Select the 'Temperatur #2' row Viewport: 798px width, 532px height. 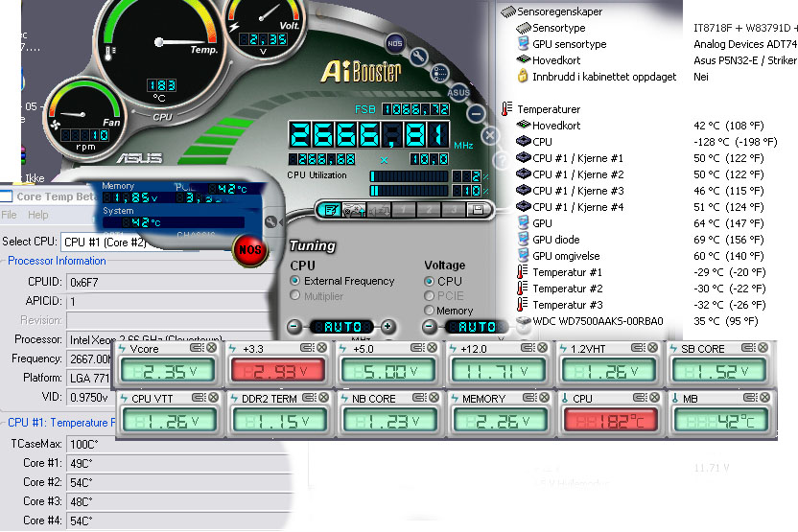(x=568, y=289)
